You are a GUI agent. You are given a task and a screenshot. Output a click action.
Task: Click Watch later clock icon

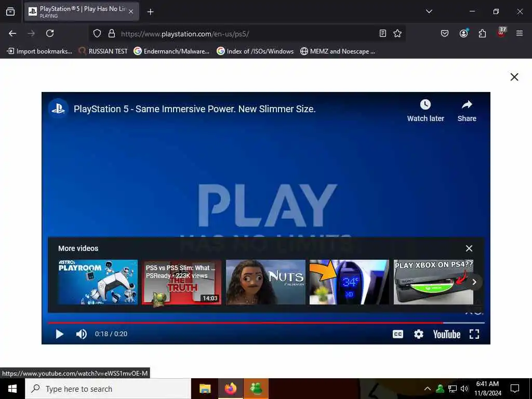[425, 104]
